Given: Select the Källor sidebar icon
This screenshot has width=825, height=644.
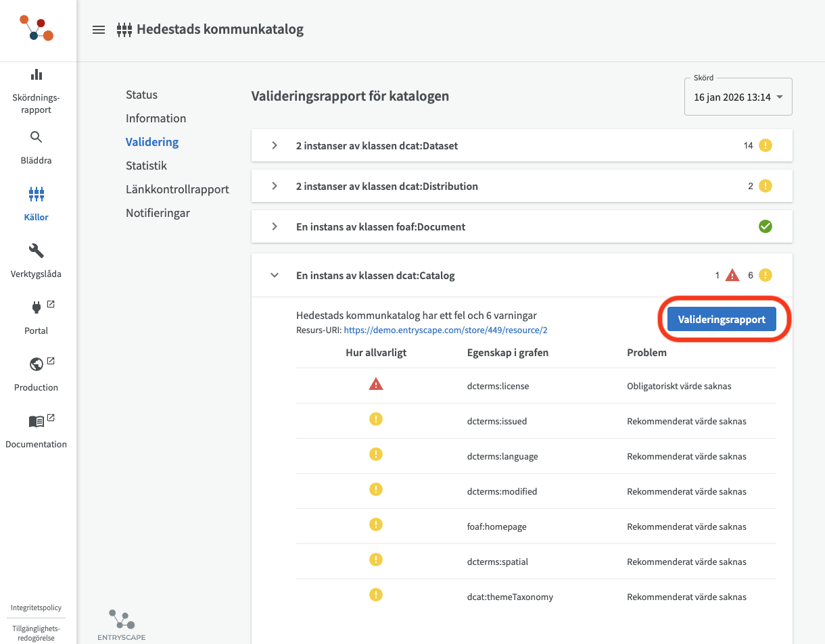Looking at the screenshot, I should click(x=37, y=195).
